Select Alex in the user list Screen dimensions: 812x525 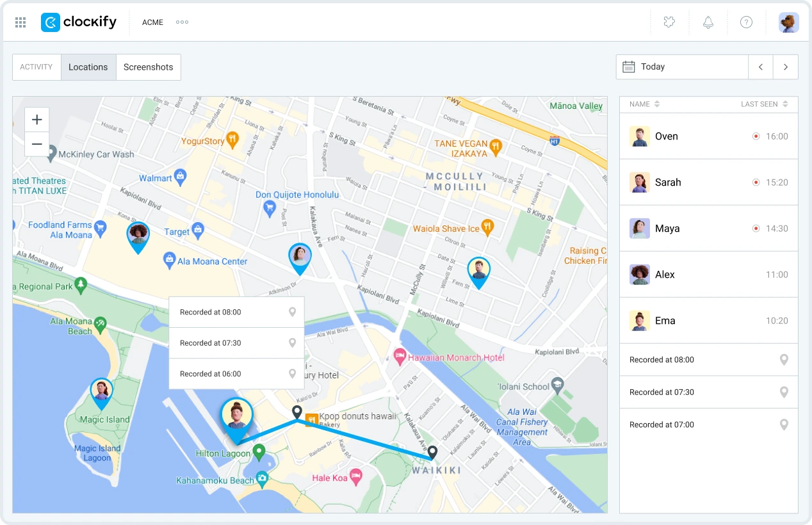tap(709, 275)
